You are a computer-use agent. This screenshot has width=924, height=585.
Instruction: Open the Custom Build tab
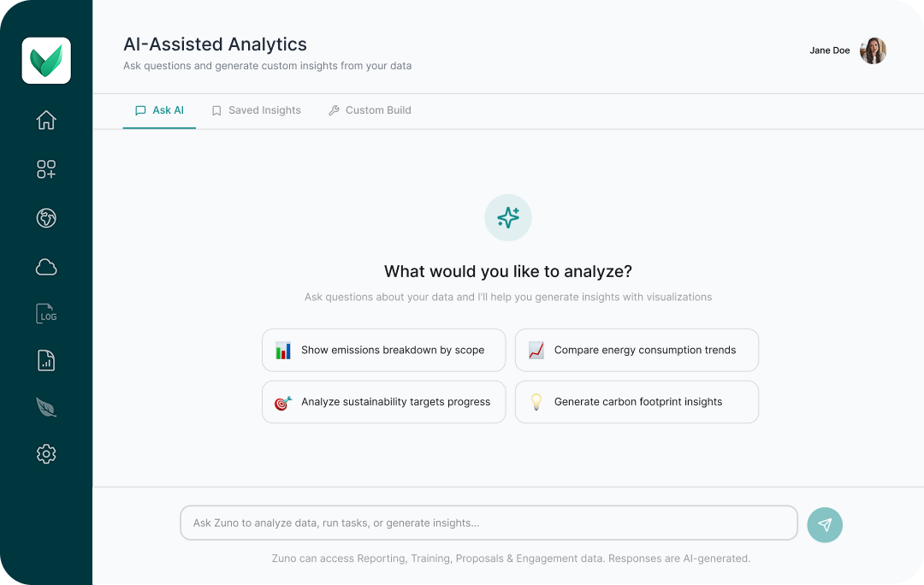[370, 110]
